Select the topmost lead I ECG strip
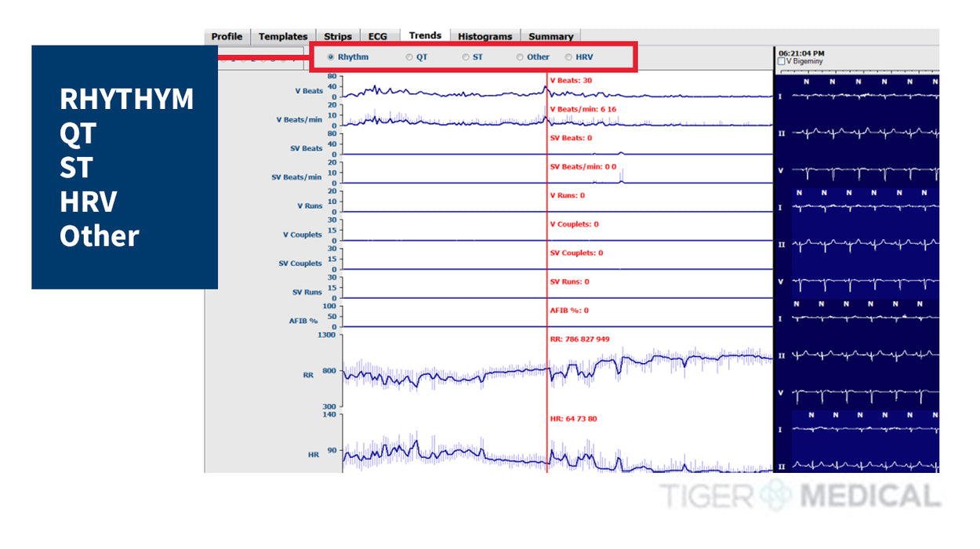This screenshot has width=980, height=549. pyautogui.click(x=862, y=95)
